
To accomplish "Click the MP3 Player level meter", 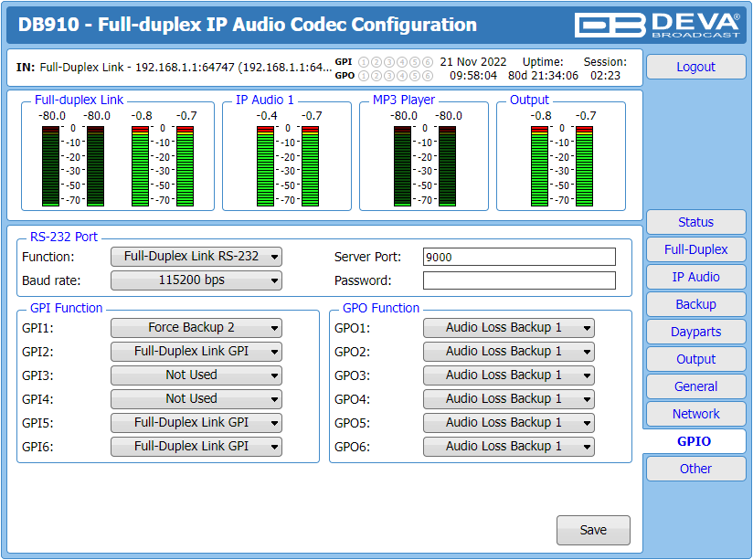I will pyautogui.click(x=424, y=156).
